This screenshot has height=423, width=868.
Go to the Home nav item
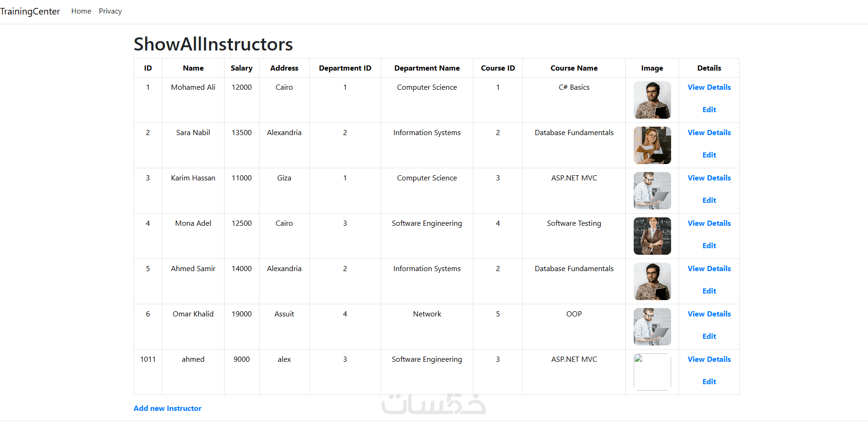81,11
